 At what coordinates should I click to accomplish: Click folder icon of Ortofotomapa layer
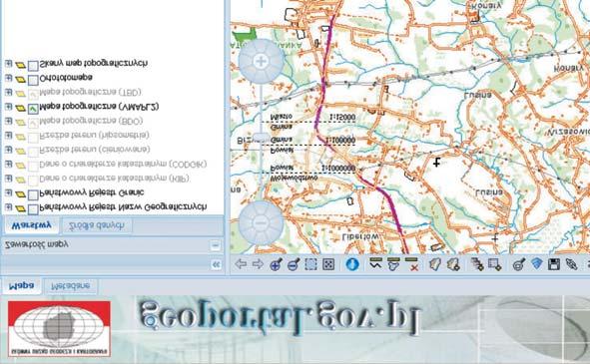tap(20, 80)
